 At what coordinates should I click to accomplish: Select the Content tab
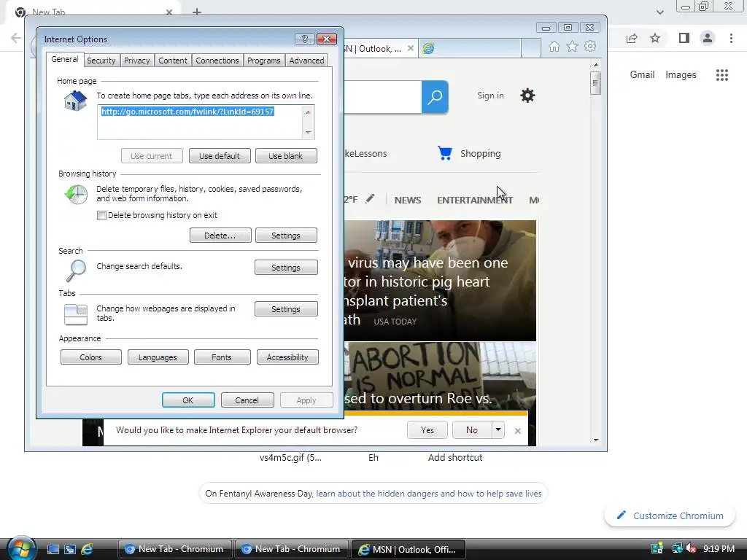(x=172, y=61)
